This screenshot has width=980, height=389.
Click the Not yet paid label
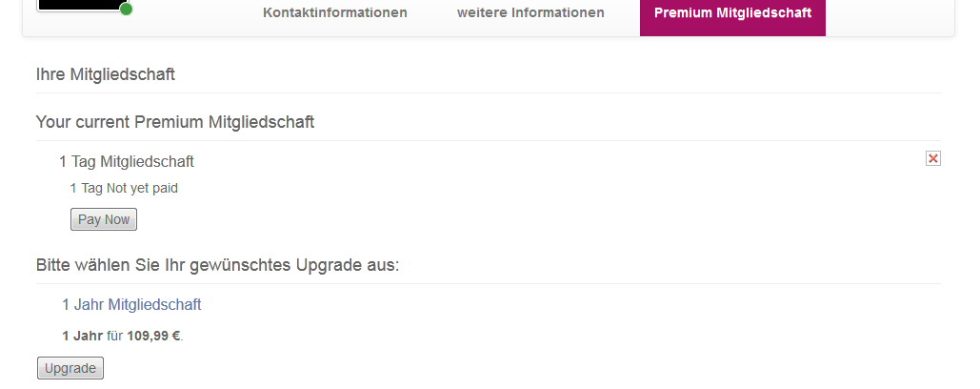tap(142, 188)
